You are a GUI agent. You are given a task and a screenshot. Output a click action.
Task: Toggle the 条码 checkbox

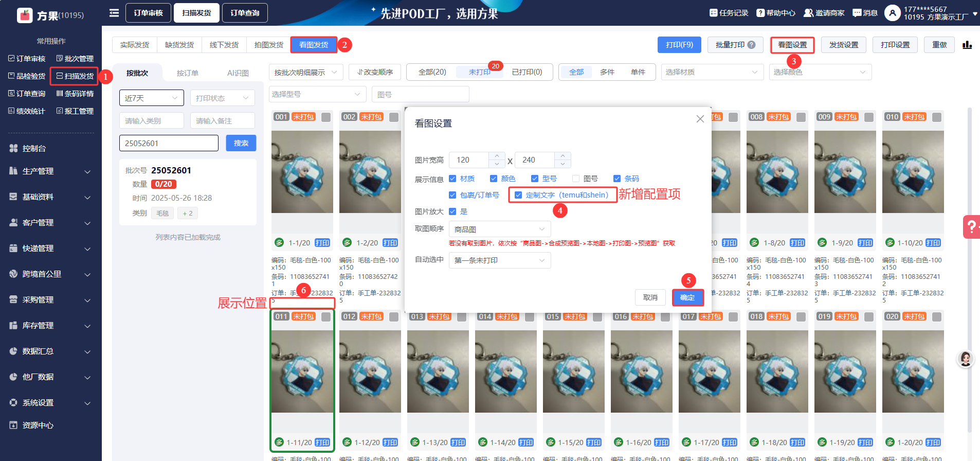click(x=617, y=179)
